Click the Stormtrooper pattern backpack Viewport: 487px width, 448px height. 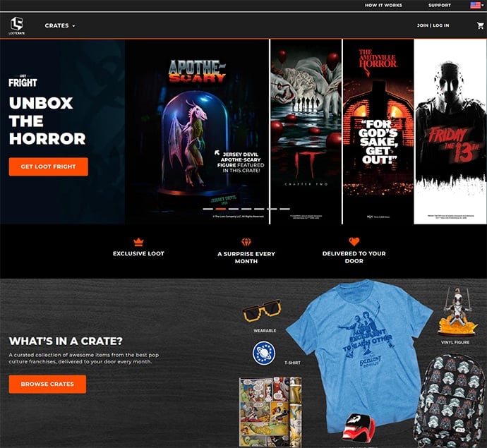pyautogui.click(x=450, y=402)
